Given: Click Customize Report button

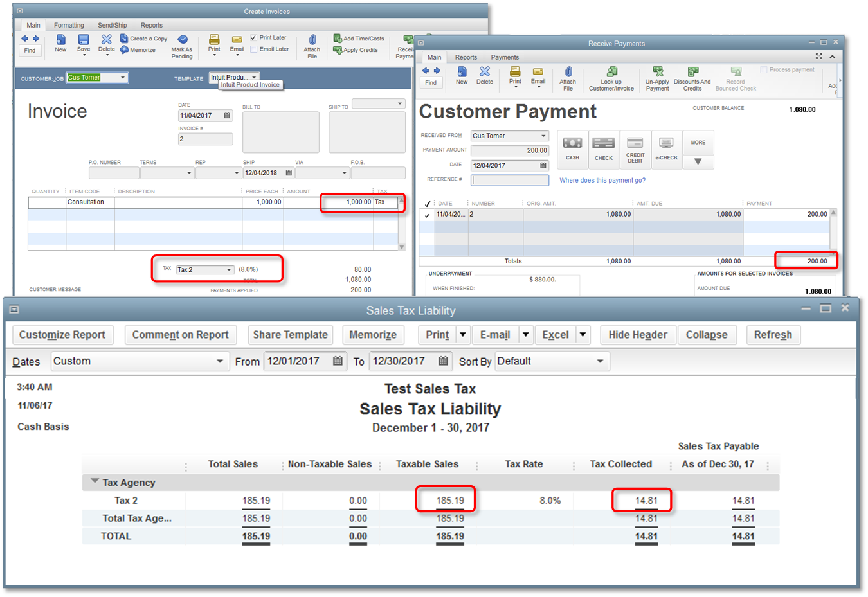Looking at the screenshot, I should pyautogui.click(x=62, y=335).
